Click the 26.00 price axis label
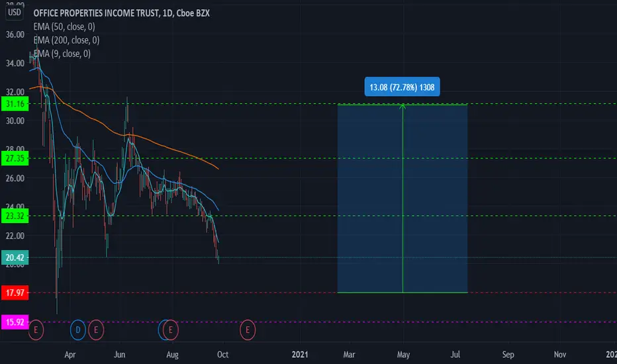 [x=15, y=178]
